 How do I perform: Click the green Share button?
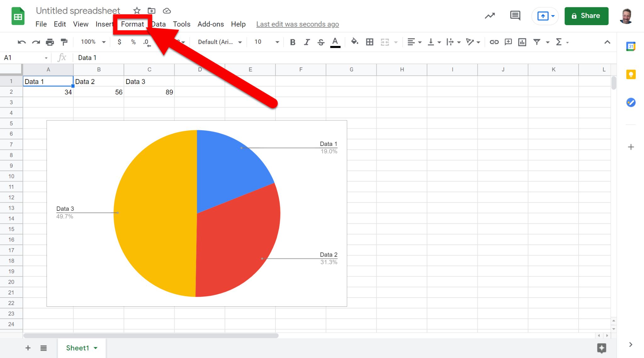586,16
